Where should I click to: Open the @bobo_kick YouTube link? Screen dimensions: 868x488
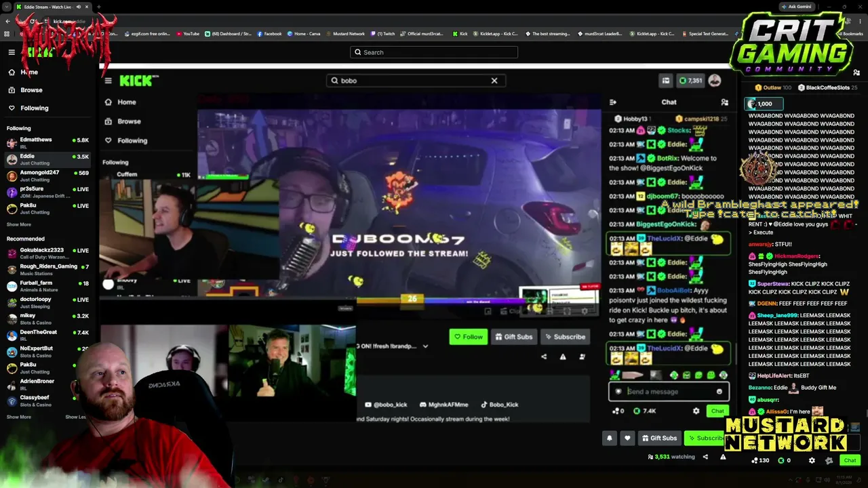[x=387, y=405]
